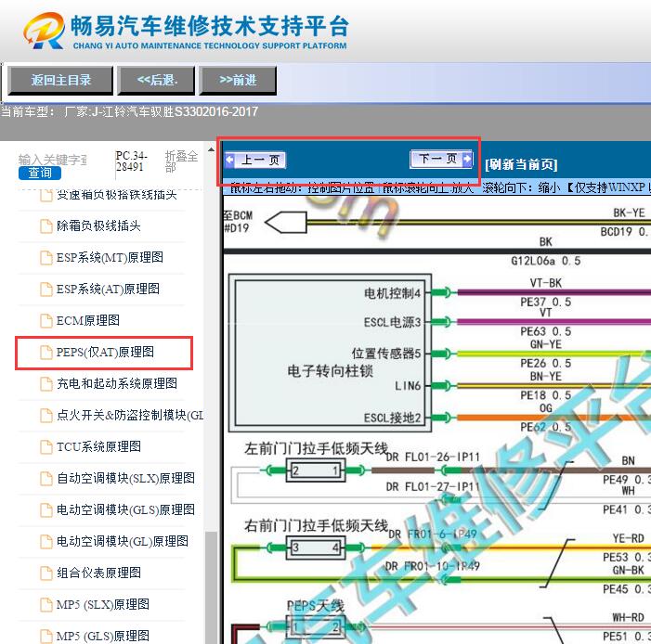Click the PE18 0.5 wire label
This screenshot has height=644, width=651.
coord(545,395)
